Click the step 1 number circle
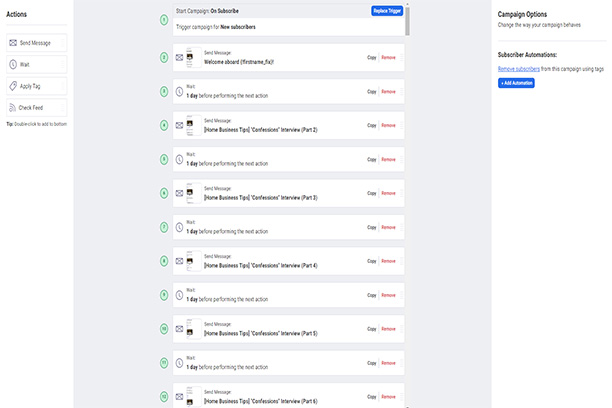Image resolution: width=612 pixels, height=408 pixels. click(x=164, y=19)
